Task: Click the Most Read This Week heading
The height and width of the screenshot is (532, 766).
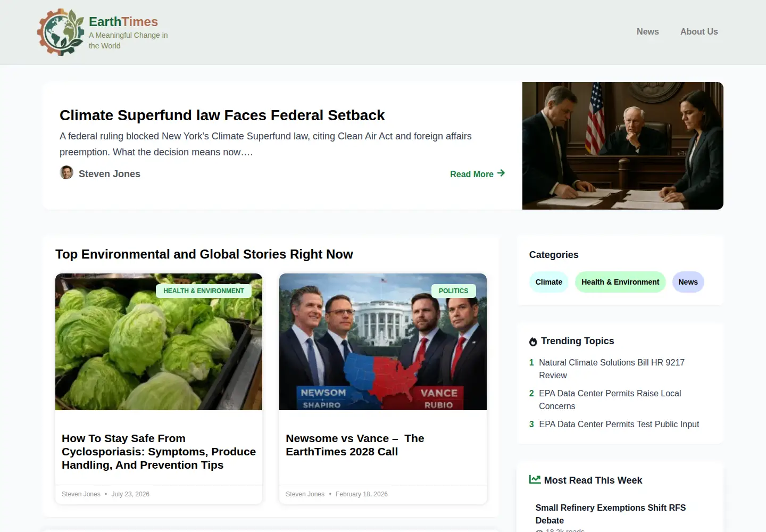Action: tap(593, 480)
